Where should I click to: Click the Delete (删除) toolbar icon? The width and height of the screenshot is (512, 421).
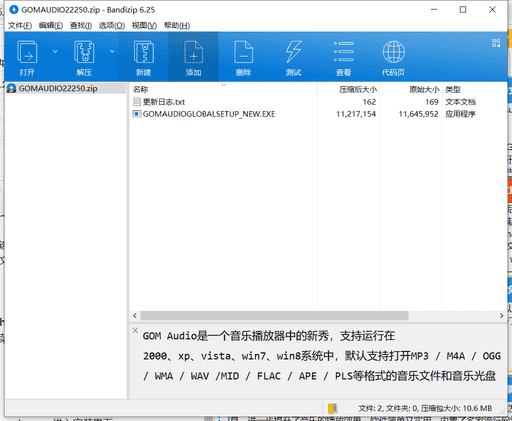pyautogui.click(x=243, y=52)
